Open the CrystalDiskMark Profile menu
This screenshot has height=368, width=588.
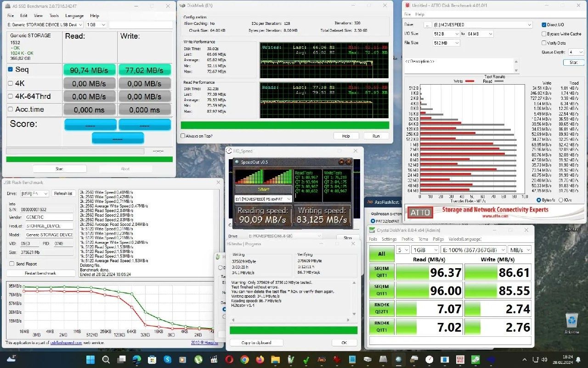click(x=407, y=239)
